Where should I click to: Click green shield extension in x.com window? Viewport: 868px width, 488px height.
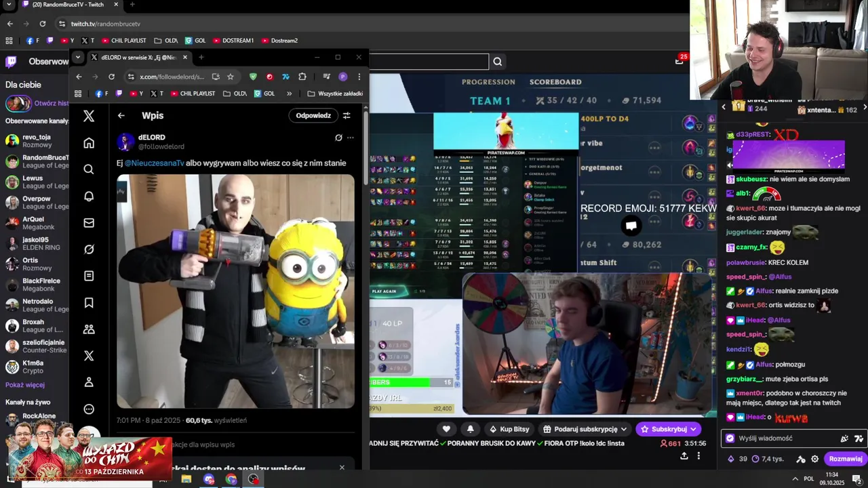click(x=253, y=77)
